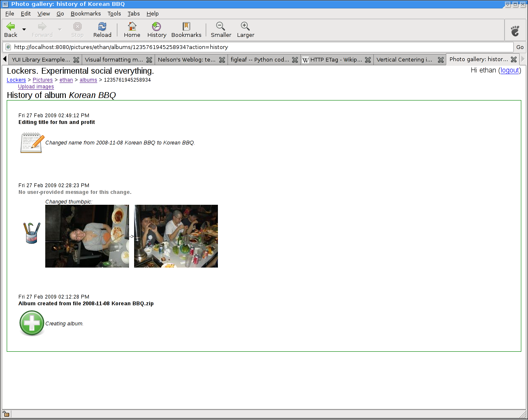
Task: Click the Go button
Action: (520, 47)
